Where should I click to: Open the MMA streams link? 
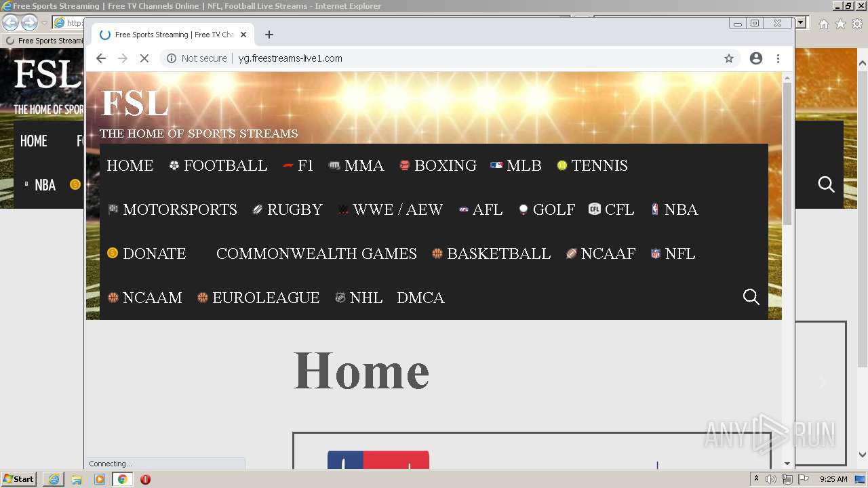pos(357,165)
